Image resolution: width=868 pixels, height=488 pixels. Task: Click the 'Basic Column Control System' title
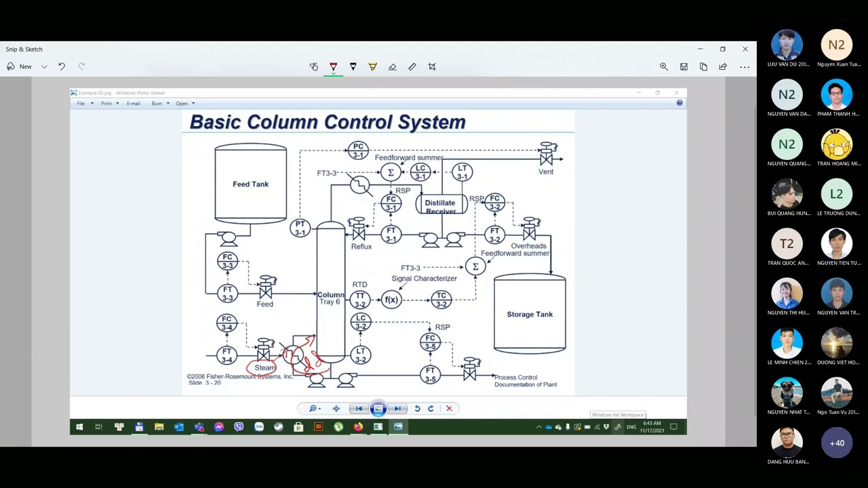[328, 122]
